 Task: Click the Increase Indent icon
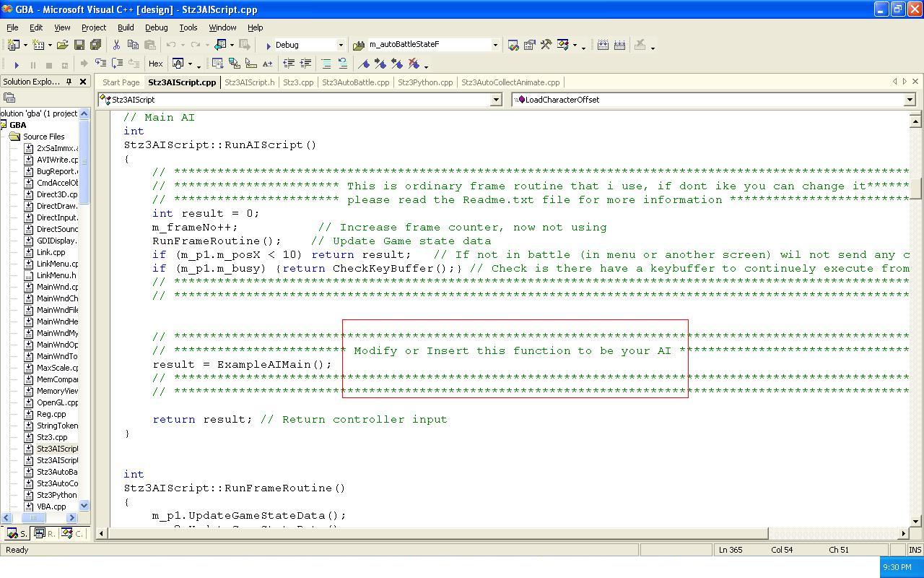[x=305, y=64]
